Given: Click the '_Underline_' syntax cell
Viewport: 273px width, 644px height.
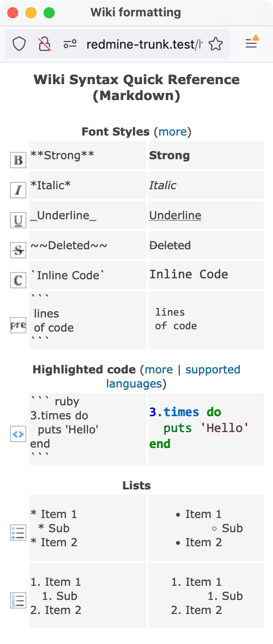Looking at the screenshot, I should tap(88, 215).
